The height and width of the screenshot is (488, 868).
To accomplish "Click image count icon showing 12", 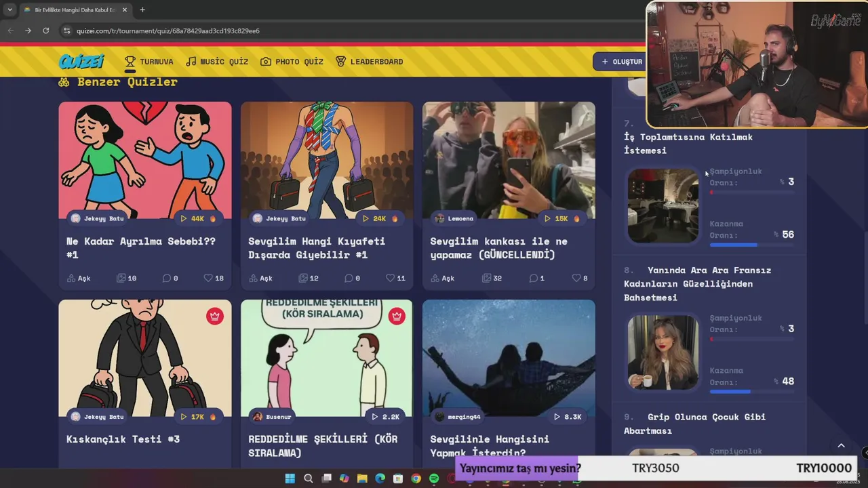I will pyautogui.click(x=302, y=278).
